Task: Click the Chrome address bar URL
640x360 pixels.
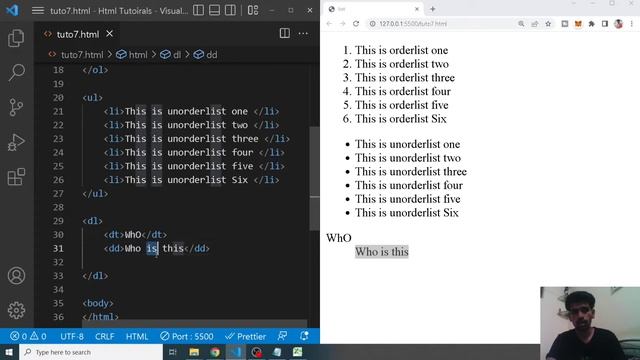Action: pos(413,24)
